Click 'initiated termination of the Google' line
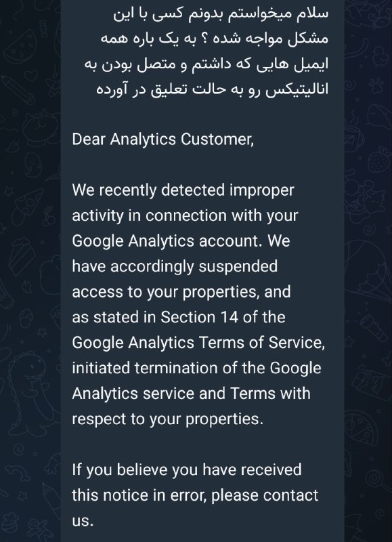The height and width of the screenshot is (542, 392). coord(196,368)
